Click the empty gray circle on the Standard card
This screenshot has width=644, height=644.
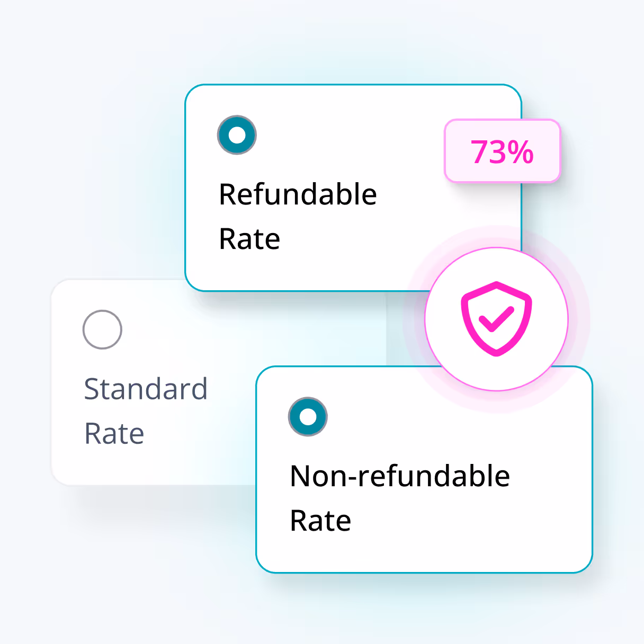(102, 329)
